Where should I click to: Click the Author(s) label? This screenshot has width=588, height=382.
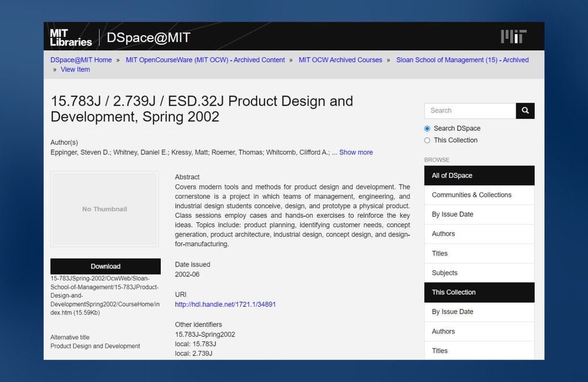[x=64, y=142]
